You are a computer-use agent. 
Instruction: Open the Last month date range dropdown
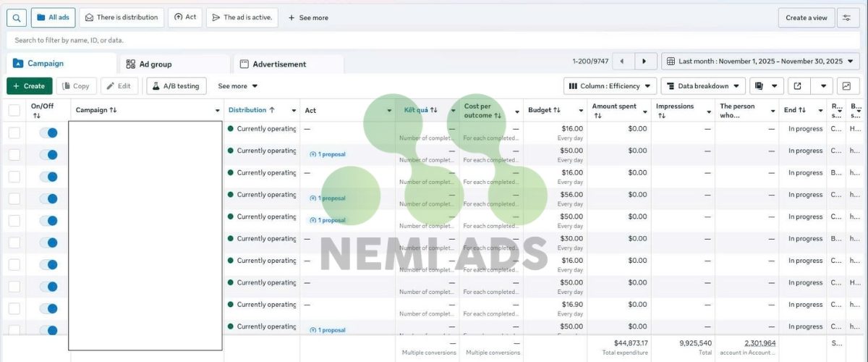(761, 62)
